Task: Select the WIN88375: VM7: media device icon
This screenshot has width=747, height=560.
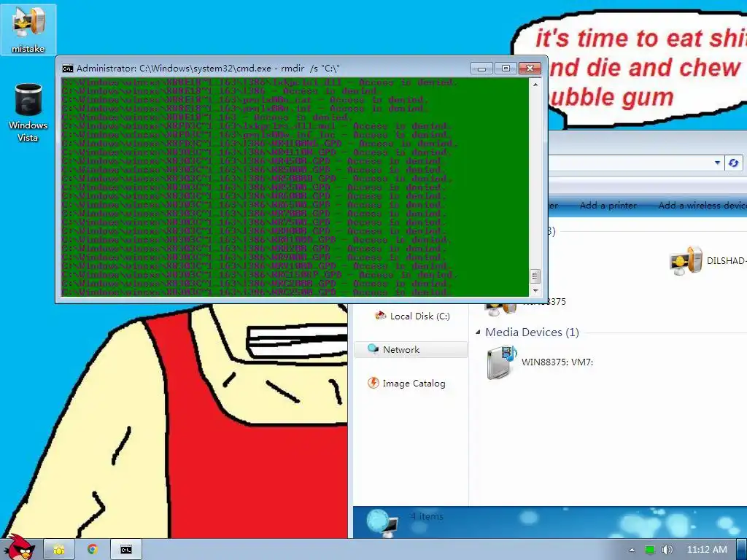Action: point(502,362)
